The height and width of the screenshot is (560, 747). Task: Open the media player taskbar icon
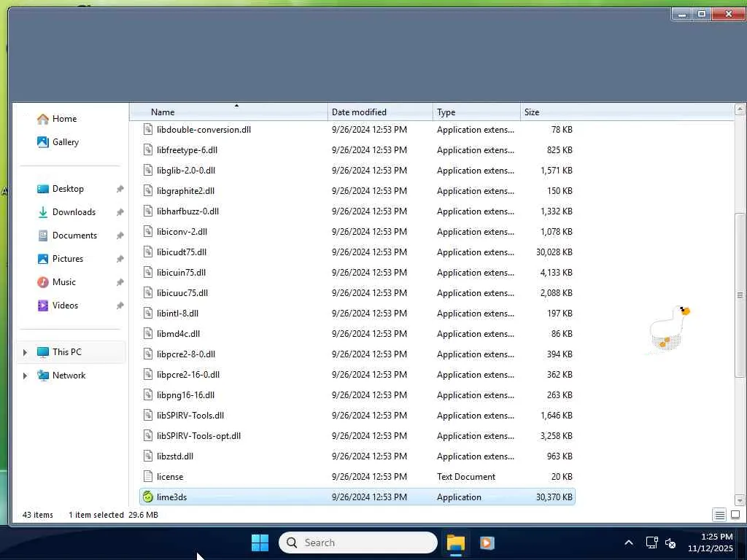tap(487, 542)
